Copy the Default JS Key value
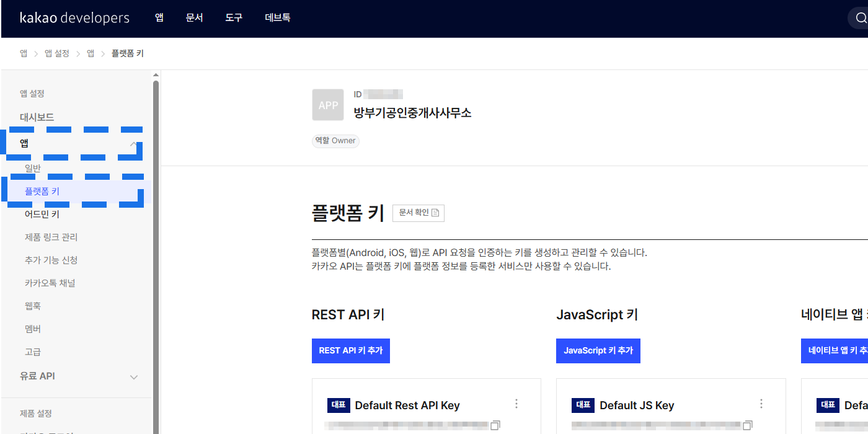Screen dimensions: 868x434 tap(748, 425)
